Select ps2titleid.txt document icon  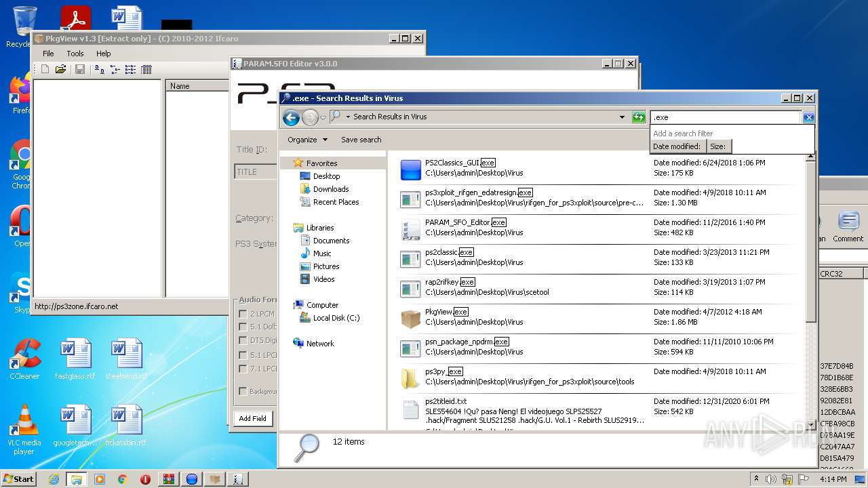(411, 409)
